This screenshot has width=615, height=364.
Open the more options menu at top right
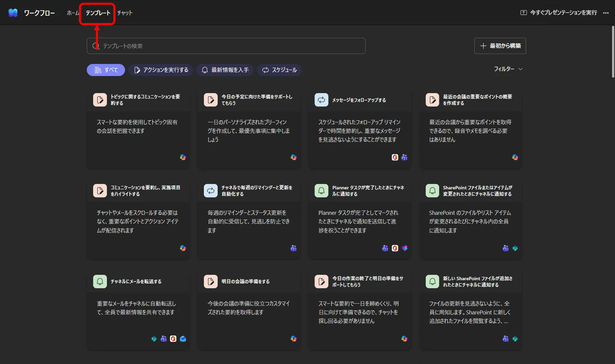606,13
